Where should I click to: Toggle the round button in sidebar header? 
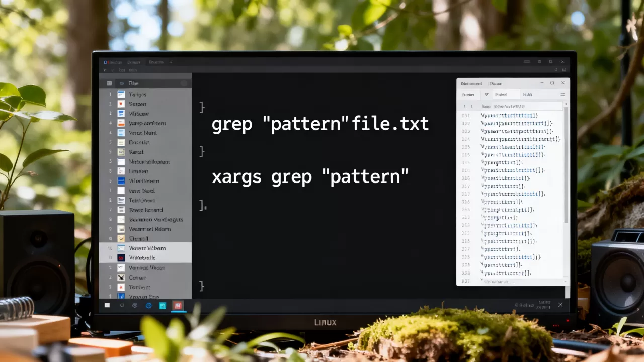coord(184,83)
